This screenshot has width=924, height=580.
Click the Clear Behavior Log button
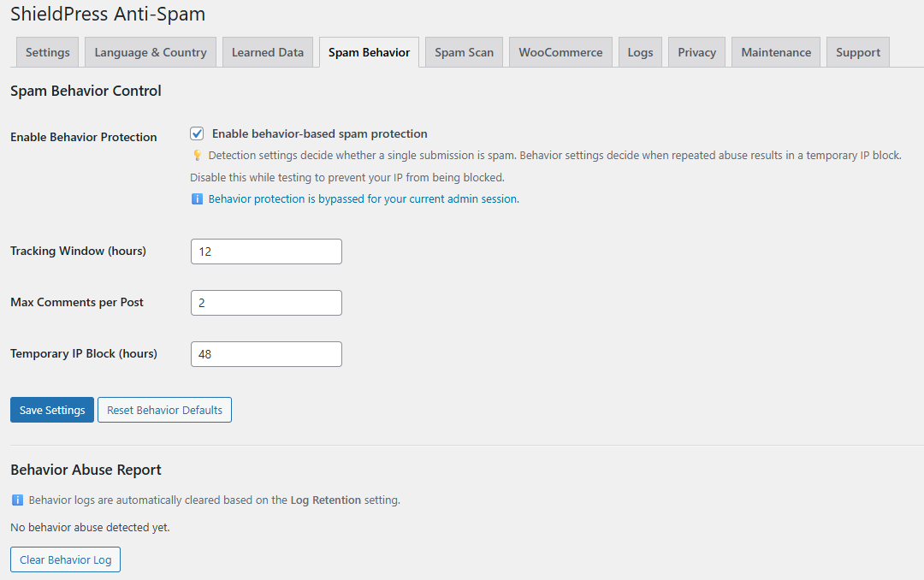pyautogui.click(x=65, y=559)
